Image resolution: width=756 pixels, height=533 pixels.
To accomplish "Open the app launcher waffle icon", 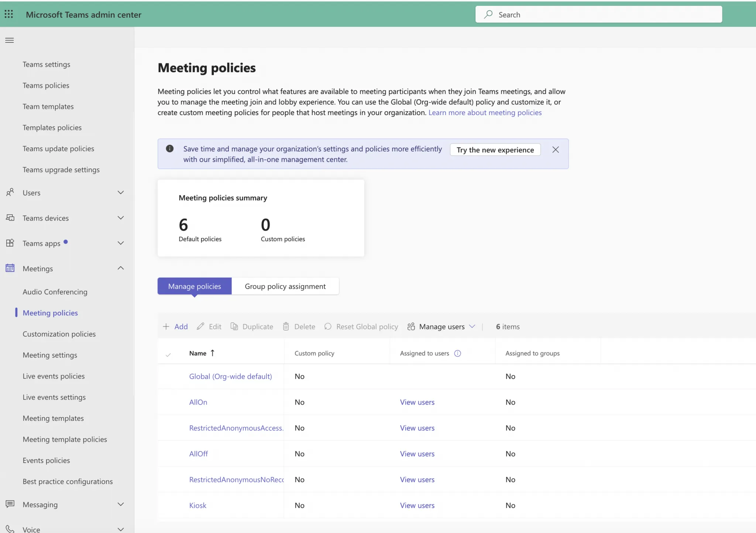I will 9,14.
